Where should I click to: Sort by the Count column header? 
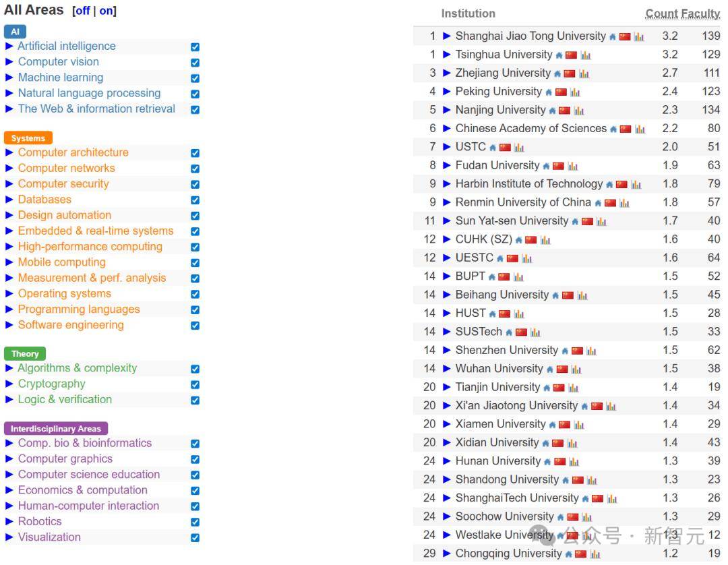tap(661, 13)
